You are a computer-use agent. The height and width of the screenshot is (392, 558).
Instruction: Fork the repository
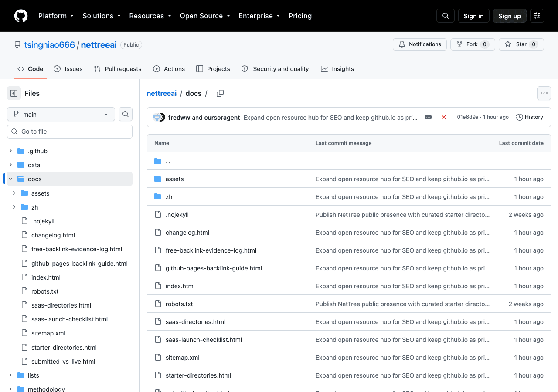(473, 44)
